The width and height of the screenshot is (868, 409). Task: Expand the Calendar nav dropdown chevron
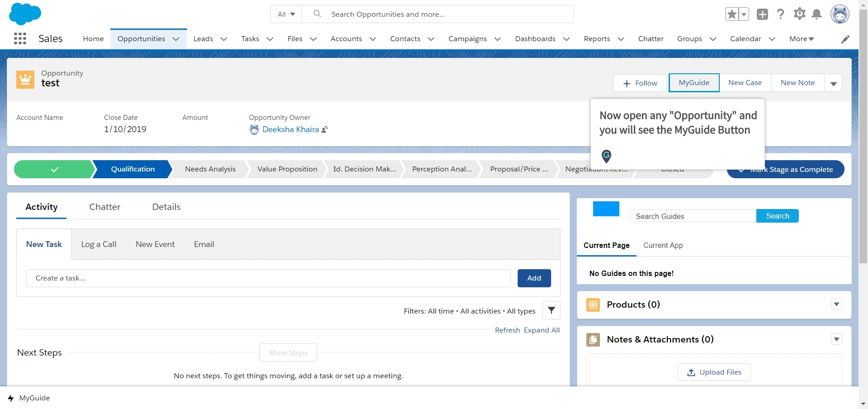pos(772,39)
